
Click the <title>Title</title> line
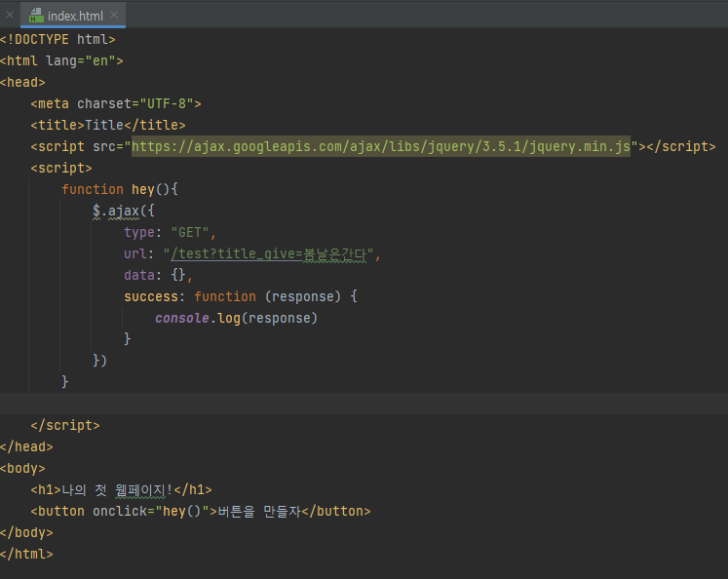pos(108,125)
